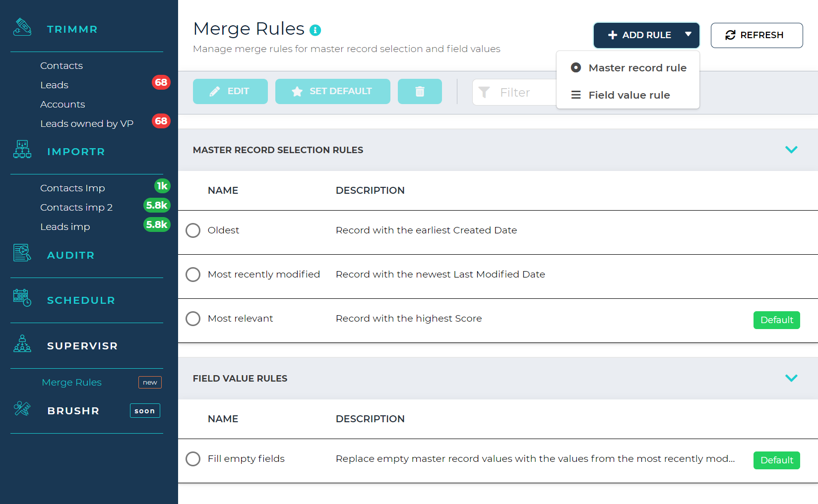The image size is (818, 504).
Task: Open the Importr section icon
Action: [22, 150]
